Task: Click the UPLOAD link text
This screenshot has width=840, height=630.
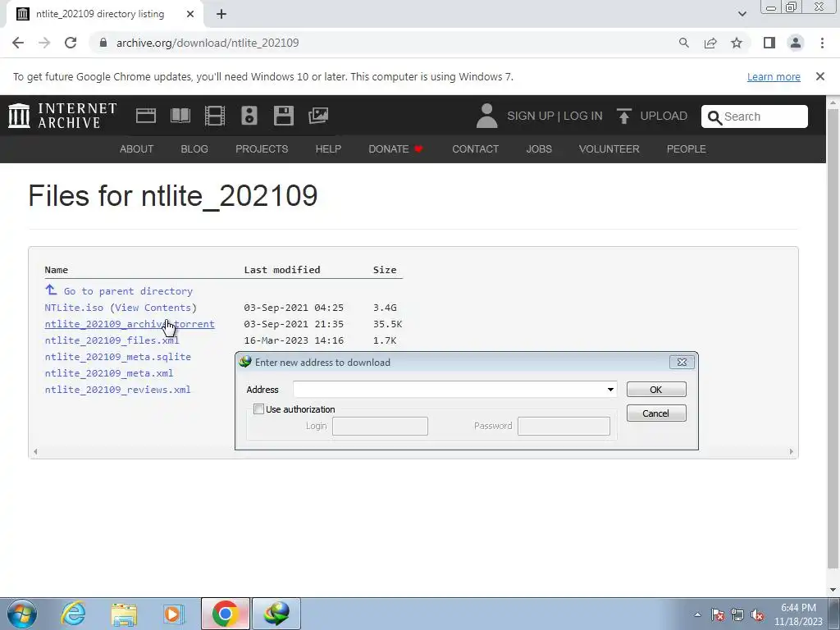Action: tap(664, 116)
